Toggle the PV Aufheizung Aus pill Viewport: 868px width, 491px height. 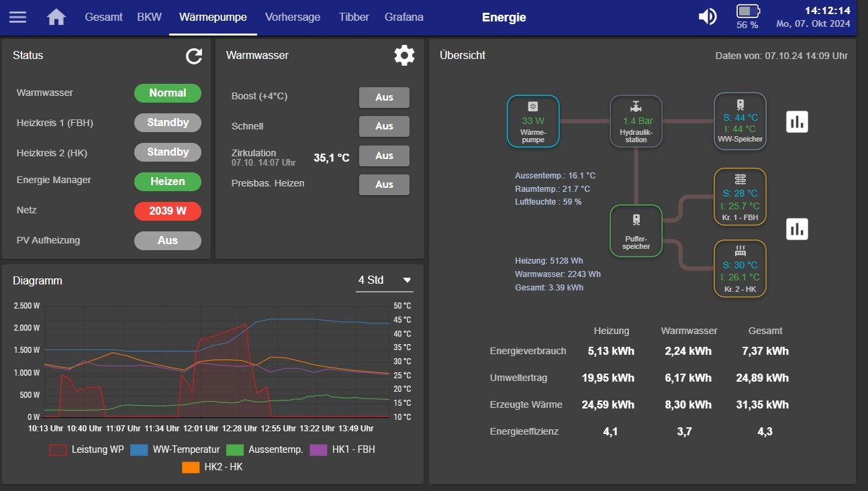click(168, 241)
